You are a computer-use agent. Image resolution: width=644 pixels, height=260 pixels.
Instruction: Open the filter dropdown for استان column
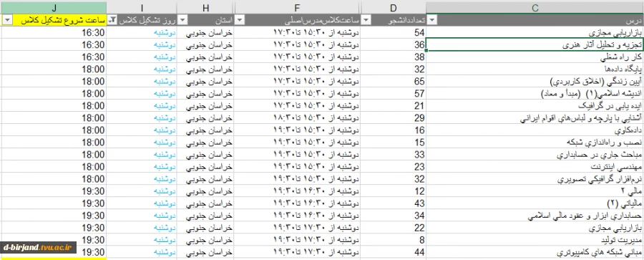(x=182, y=20)
